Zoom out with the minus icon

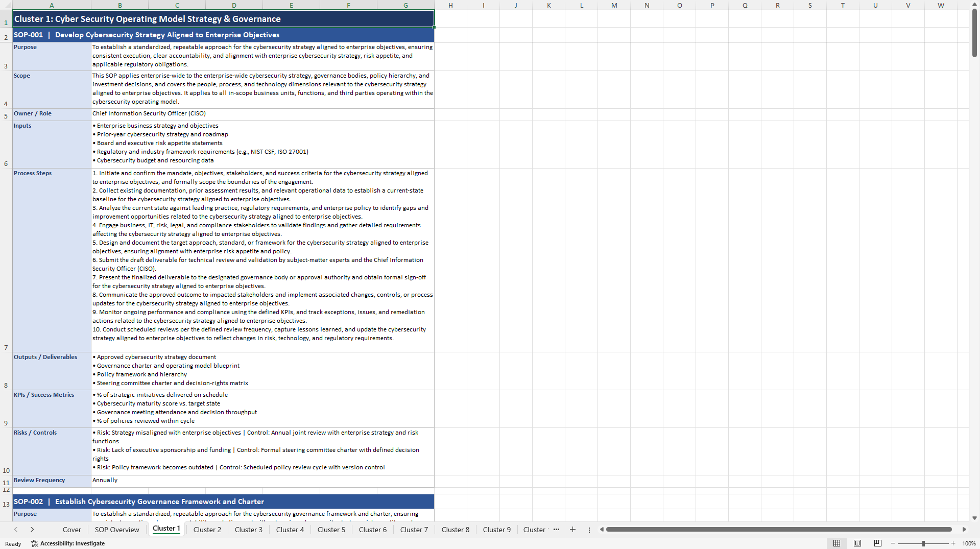(x=893, y=543)
